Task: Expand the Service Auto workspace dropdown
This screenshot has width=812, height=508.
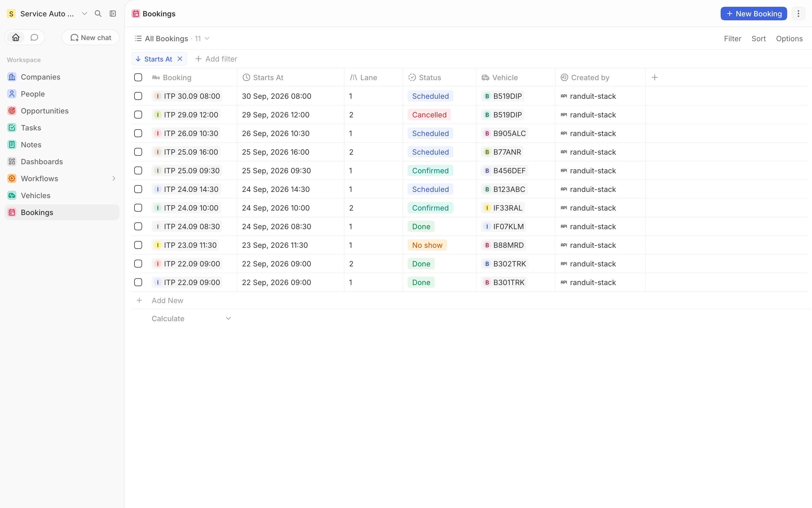Action: point(85,14)
